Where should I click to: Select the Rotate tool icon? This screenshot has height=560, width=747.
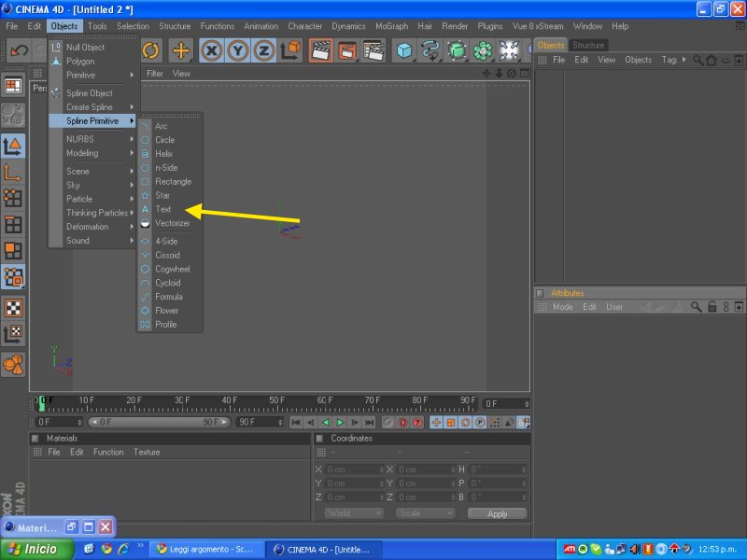point(150,50)
